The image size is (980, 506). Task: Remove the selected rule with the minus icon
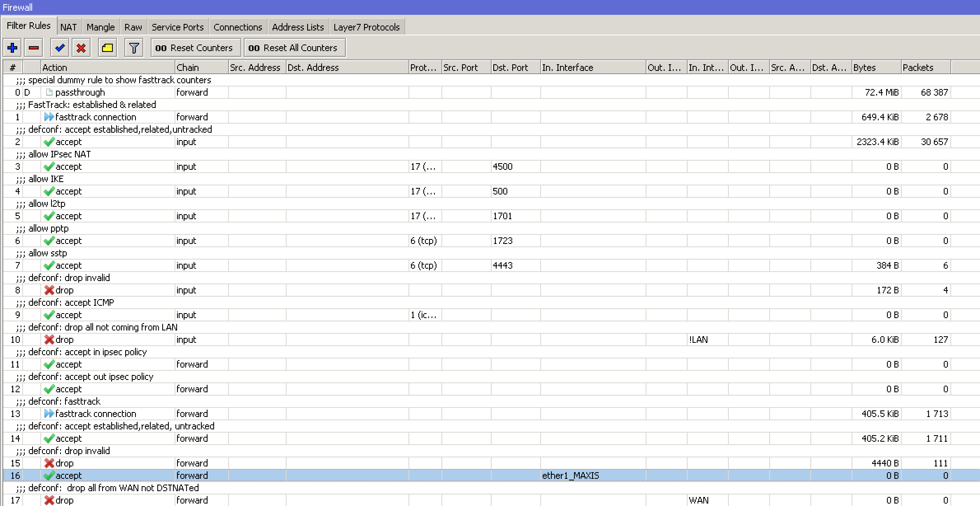(x=34, y=48)
